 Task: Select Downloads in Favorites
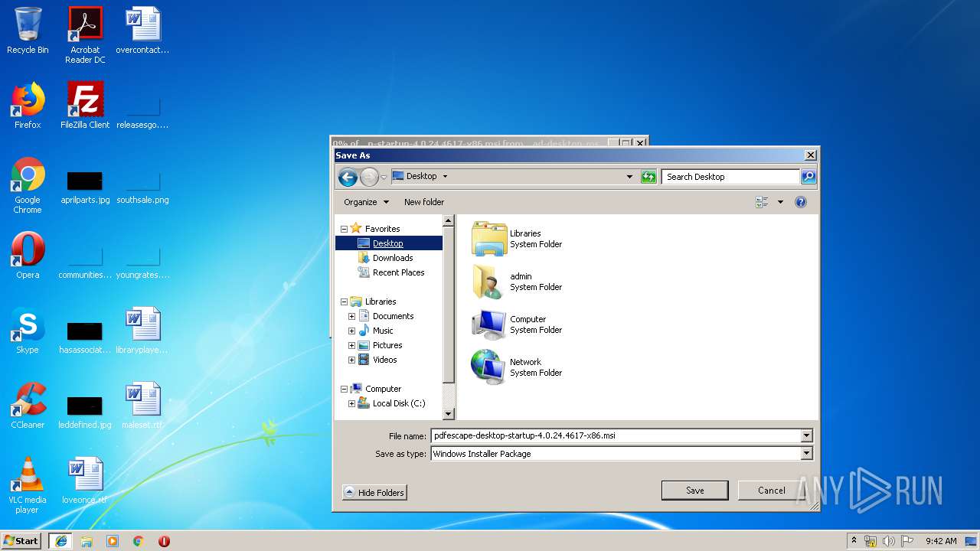click(393, 258)
